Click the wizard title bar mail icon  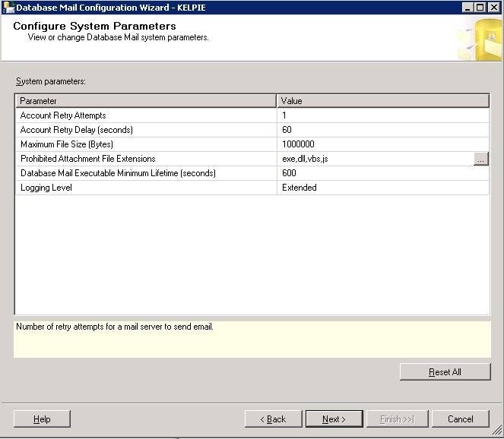click(8, 7)
